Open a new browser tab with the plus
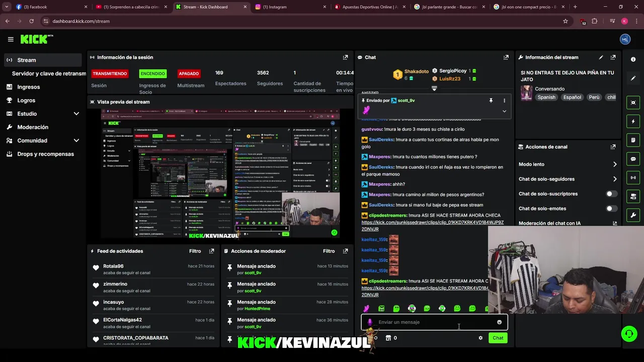The image size is (644, 362). click(x=575, y=7)
